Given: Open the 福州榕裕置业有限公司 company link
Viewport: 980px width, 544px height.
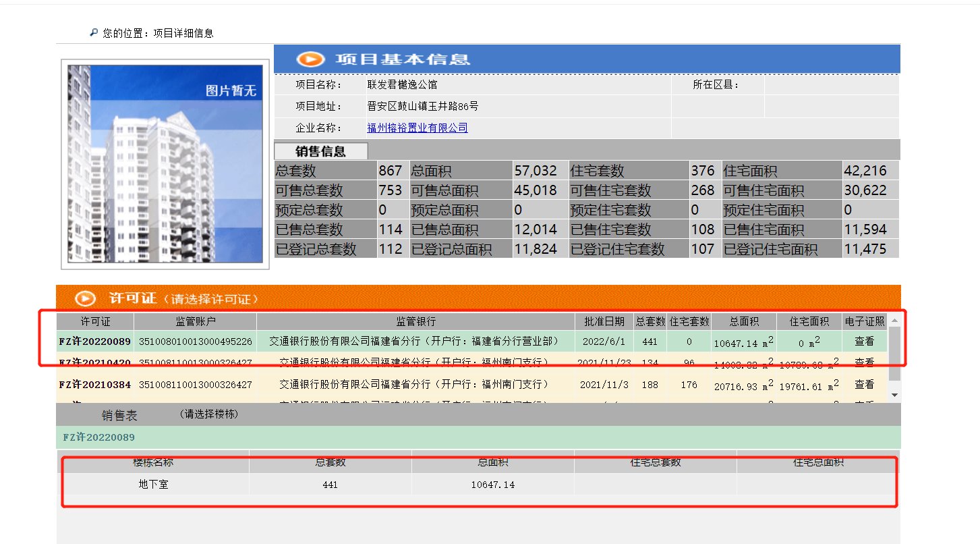Looking at the screenshot, I should pos(418,128).
